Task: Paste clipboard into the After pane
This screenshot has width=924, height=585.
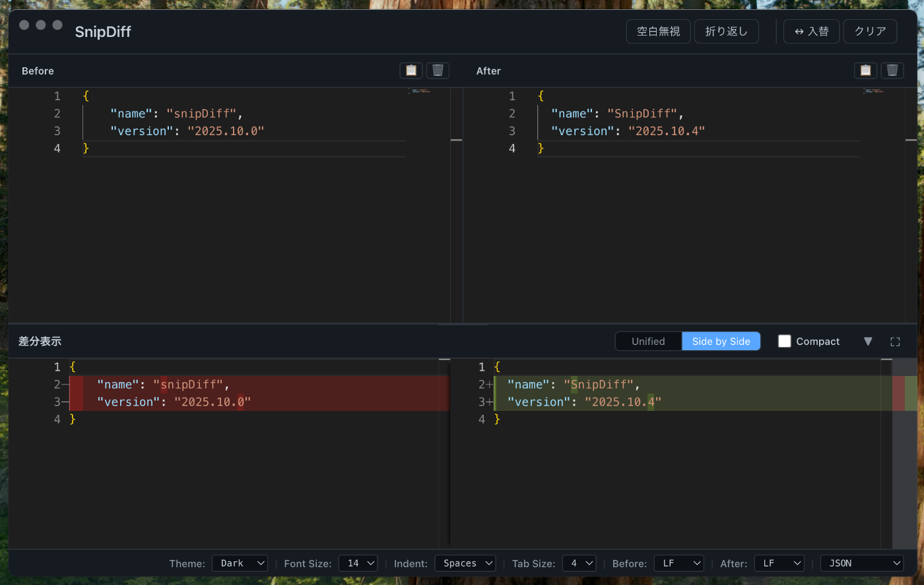Action: 866,71
